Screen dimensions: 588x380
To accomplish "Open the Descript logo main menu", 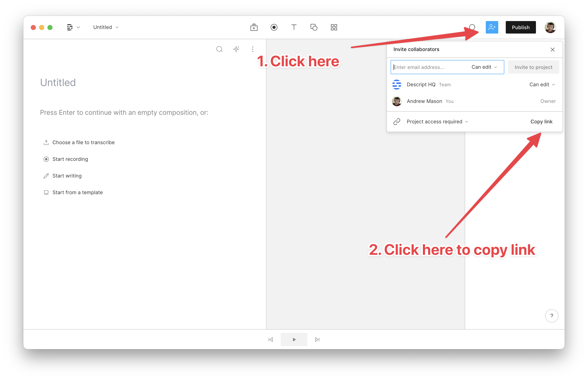I will 73,27.
